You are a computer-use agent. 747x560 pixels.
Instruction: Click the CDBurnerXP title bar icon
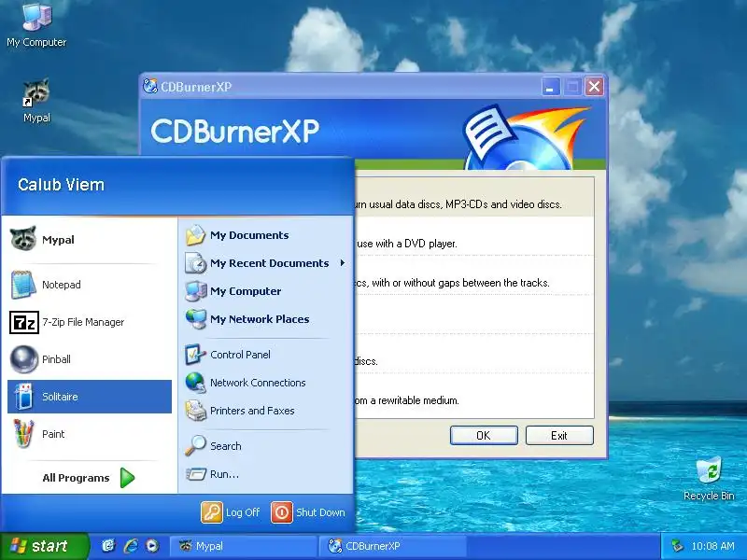point(150,86)
